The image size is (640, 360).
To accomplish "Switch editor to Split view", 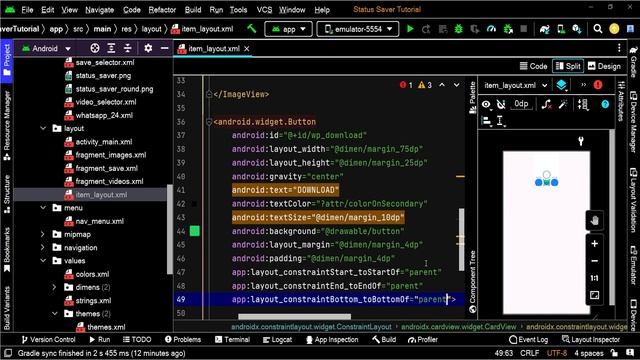I will point(568,66).
